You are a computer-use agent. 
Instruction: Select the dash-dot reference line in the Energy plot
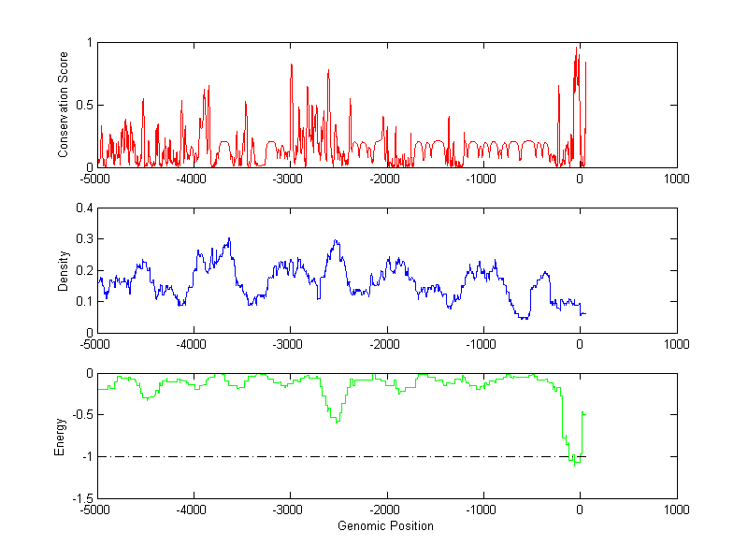coord(327,457)
